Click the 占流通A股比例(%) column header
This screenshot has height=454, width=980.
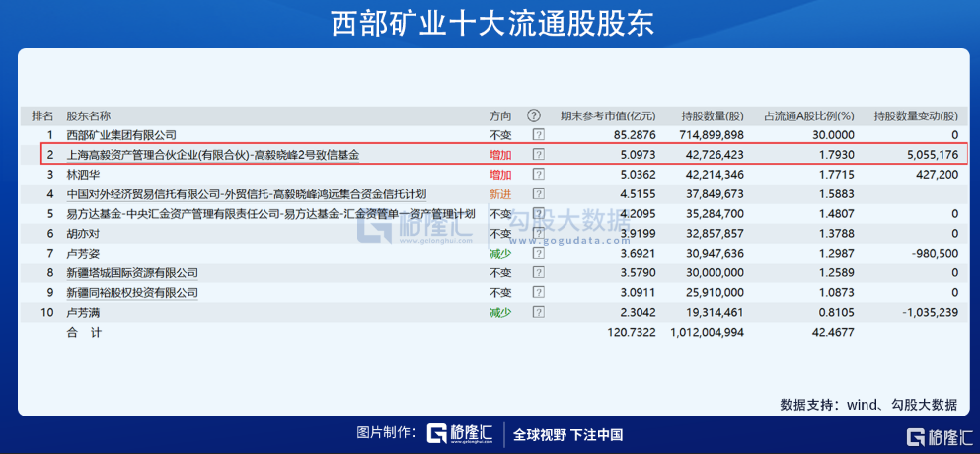tap(808, 115)
